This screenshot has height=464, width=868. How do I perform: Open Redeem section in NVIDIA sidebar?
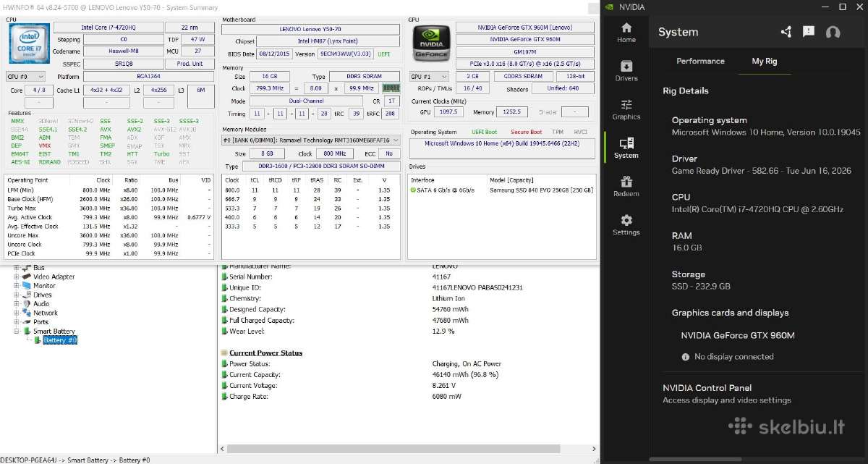pos(626,187)
